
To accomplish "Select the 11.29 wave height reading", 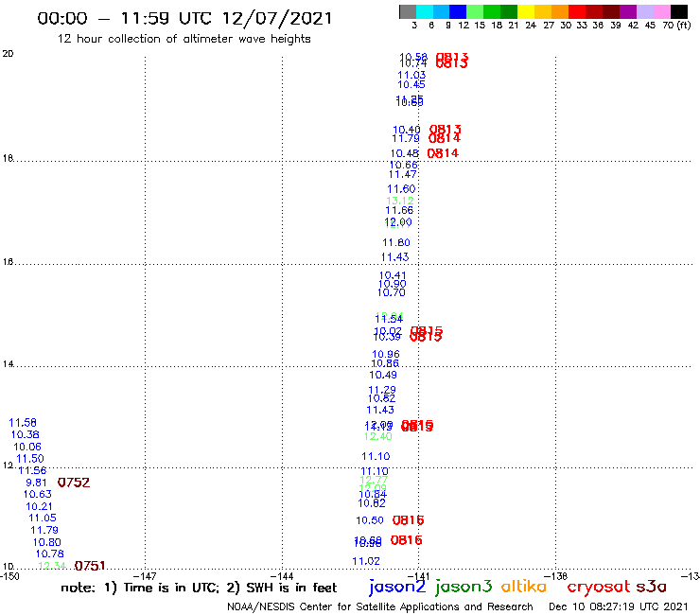I will point(382,390).
